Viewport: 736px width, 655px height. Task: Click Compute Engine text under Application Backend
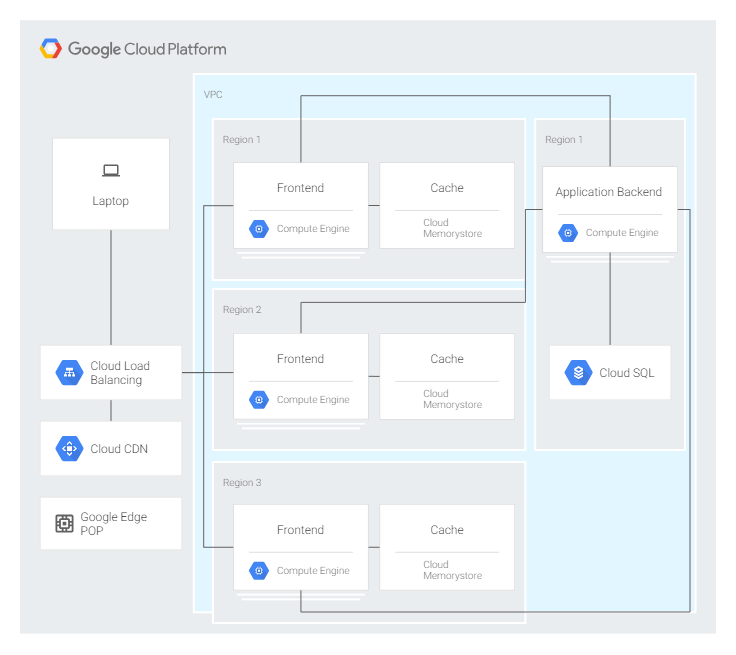tap(622, 233)
